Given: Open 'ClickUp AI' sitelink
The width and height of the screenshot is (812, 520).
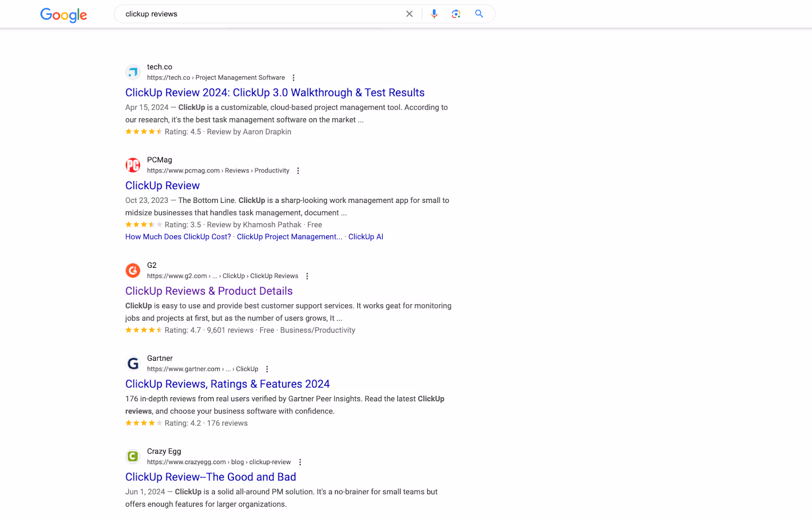Looking at the screenshot, I should (x=366, y=237).
